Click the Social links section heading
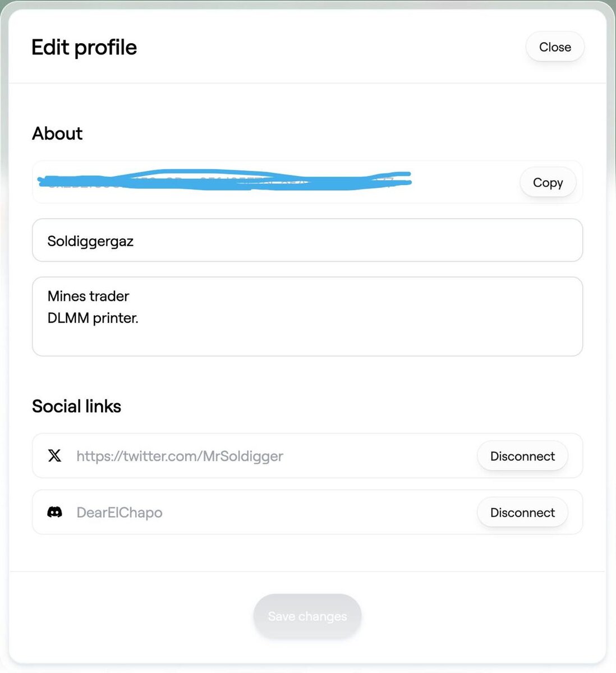 (x=76, y=406)
